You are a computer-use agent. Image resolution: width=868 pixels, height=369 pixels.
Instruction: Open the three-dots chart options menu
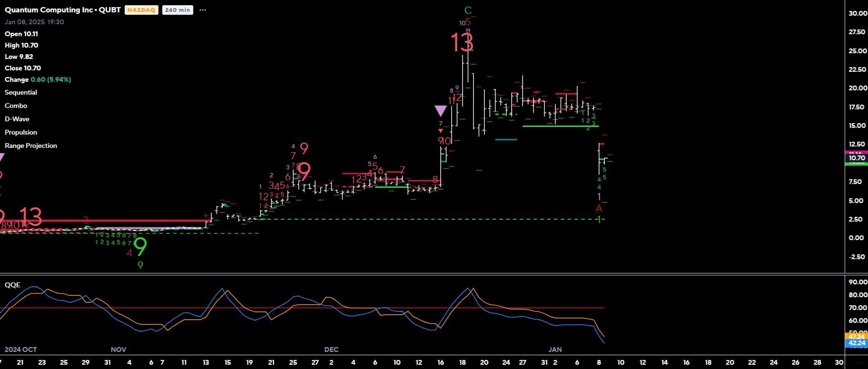(x=203, y=10)
